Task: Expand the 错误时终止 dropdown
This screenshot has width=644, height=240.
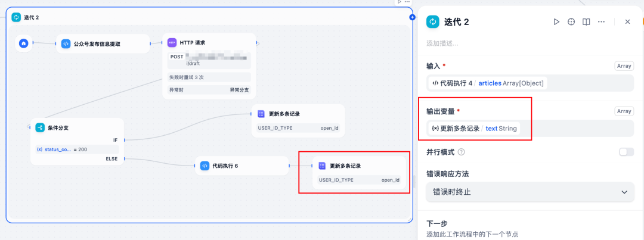Action: 531,192
